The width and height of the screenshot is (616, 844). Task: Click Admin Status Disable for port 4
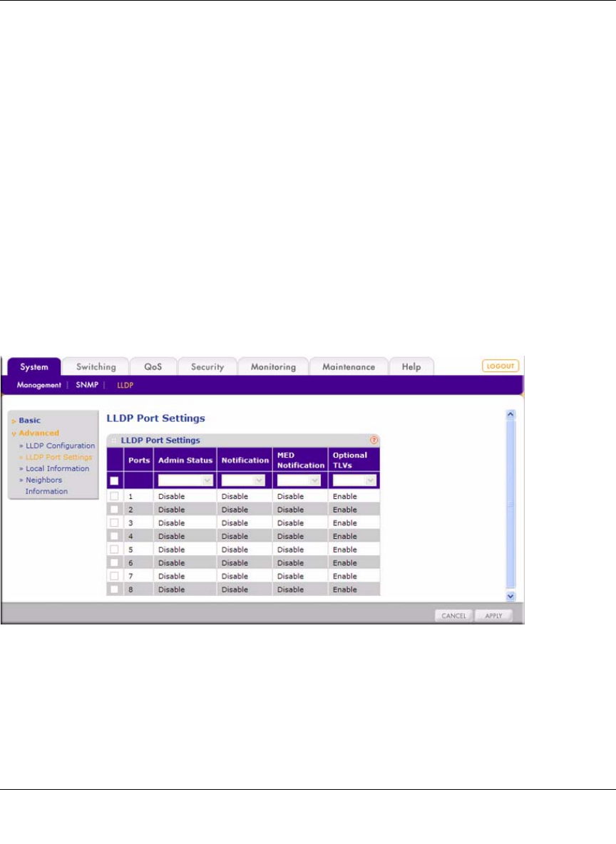pyautogui.click(x=171, y=536)
